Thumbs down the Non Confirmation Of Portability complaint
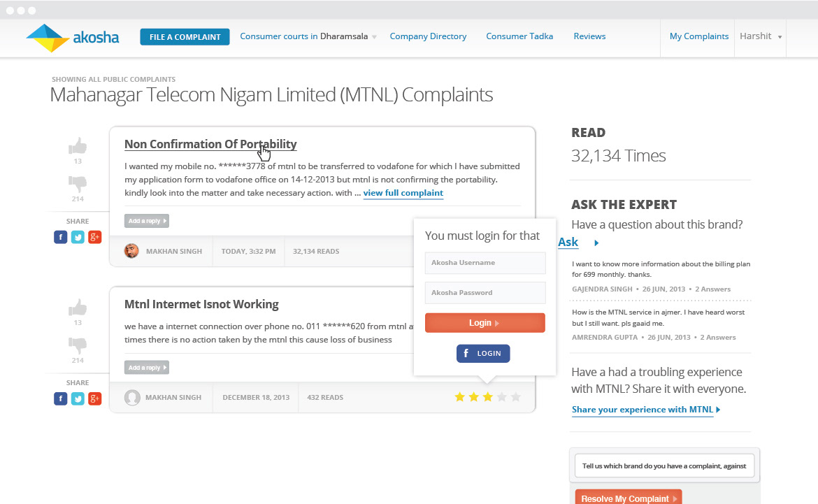818x504 pixels. (78, 184)
